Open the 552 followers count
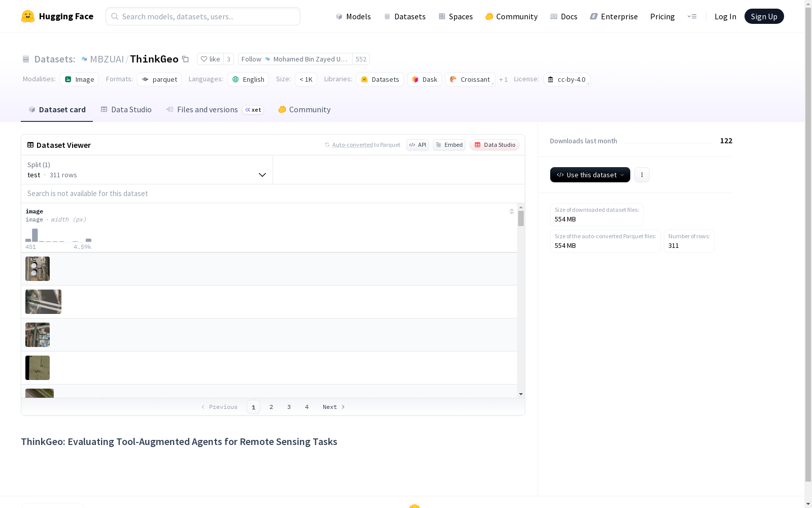This screenshot has width=812, height=508. tap(361, 59)
